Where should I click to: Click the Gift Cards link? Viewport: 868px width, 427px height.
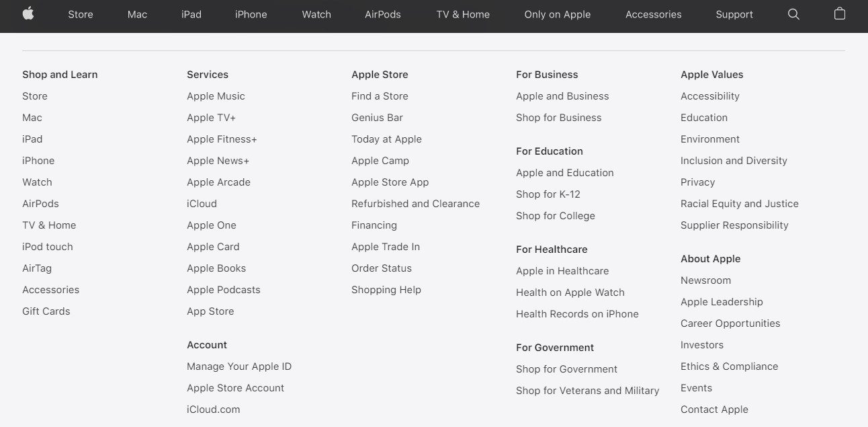pos(46,311)
